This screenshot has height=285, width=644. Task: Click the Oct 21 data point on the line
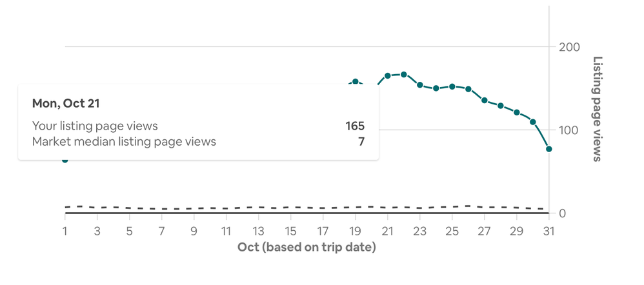(x=388, y=76)
